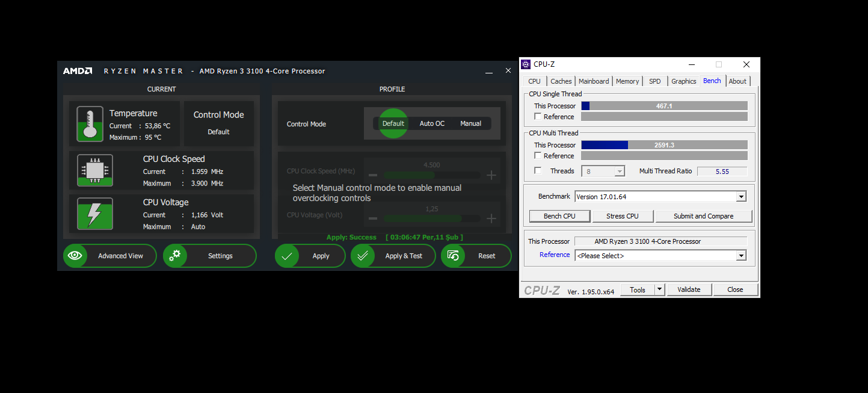Close CPU-Z with the title bar X
The height and width of the screenshot is (393, 868).
click(x=746, y=64)
